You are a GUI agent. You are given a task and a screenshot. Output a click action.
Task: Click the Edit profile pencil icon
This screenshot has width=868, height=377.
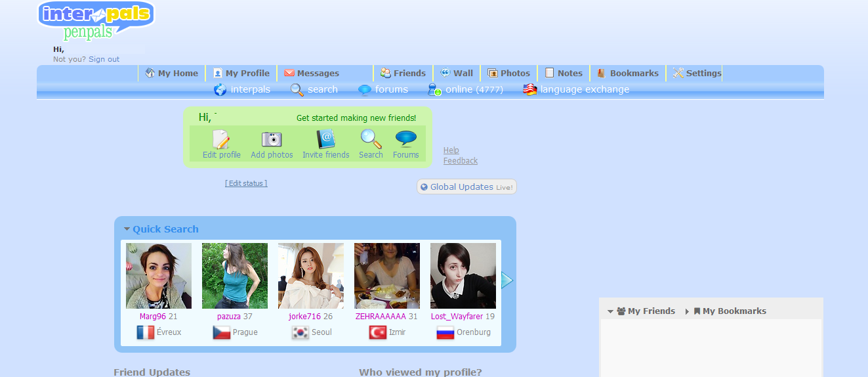pyautogui.click(x=221, y=139)
